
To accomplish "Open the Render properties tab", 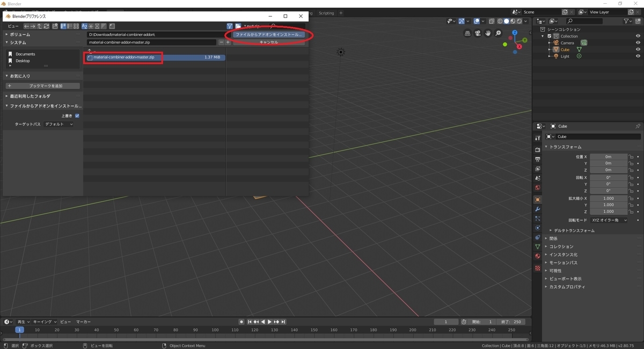I will [x=538, y=149].
